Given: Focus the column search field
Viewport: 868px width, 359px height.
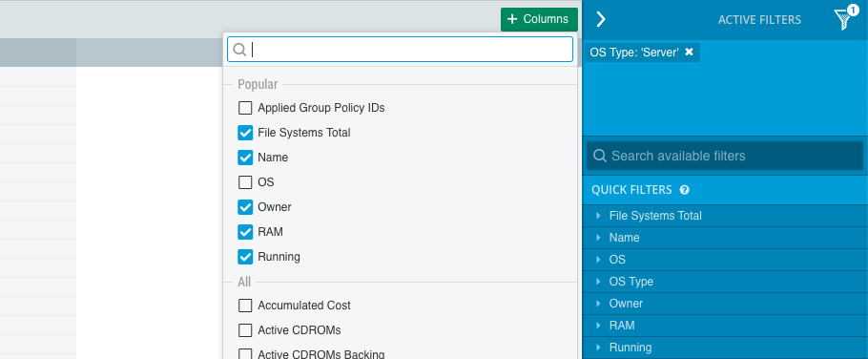Looking at the screenshot, I should point(400,50).
